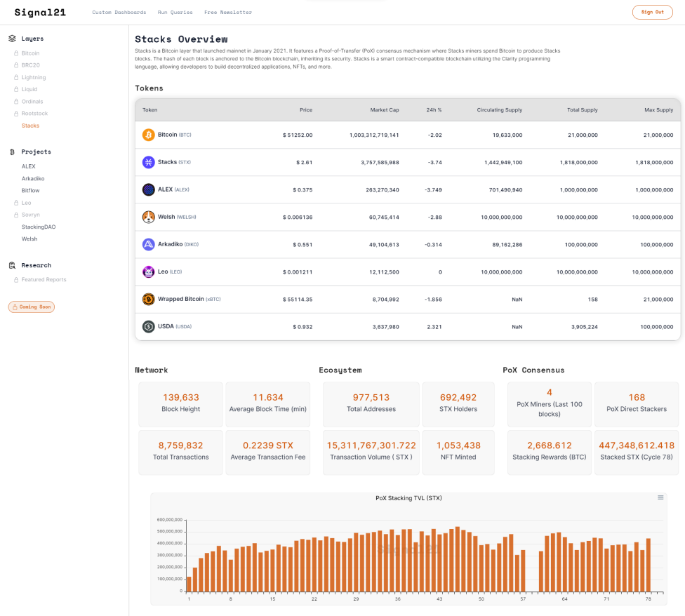Select the Stacks (STX) token logo
685x616 pixels.
(148, 161)
